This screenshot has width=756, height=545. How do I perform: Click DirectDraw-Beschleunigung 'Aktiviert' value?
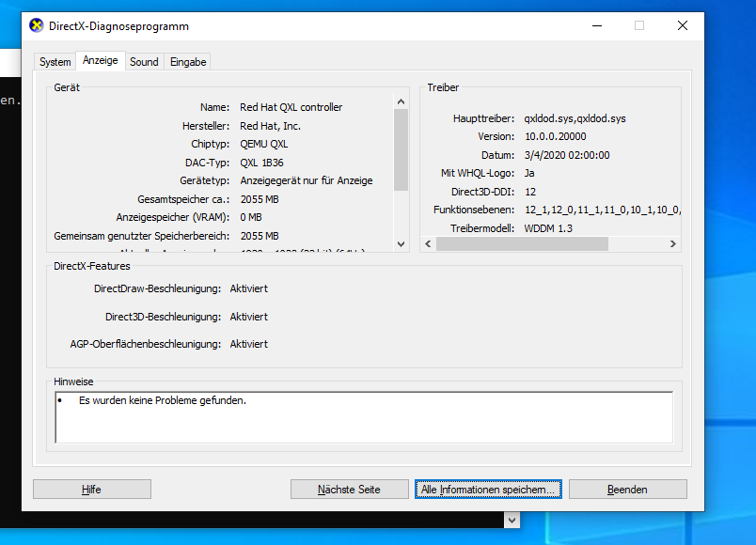(249, 288)
